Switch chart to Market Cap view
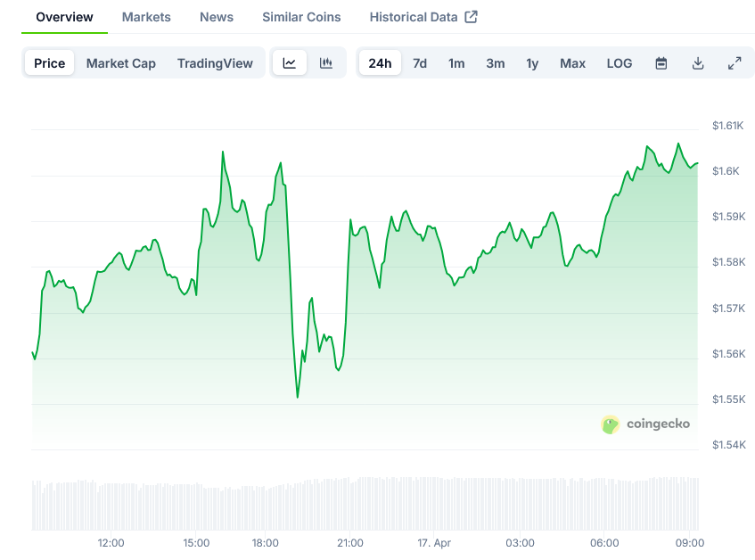 (120, 63)
